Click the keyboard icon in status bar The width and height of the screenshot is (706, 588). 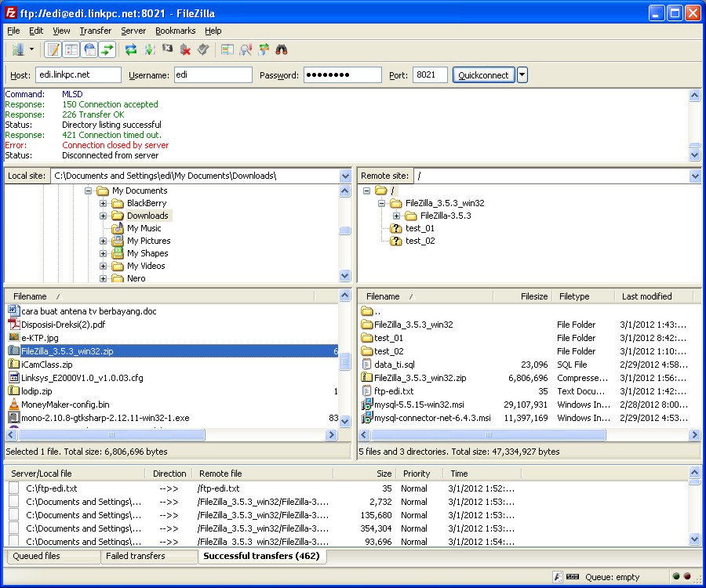(573, 577)
